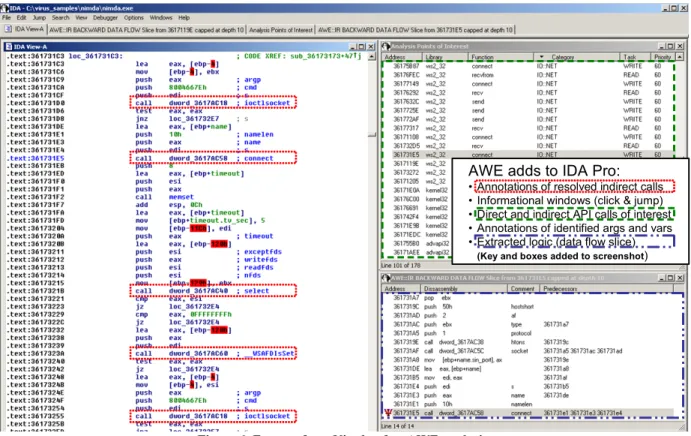Click Analysis Points of Interest window icon
This screenshot has height=436, width=691.
point(386,46)
